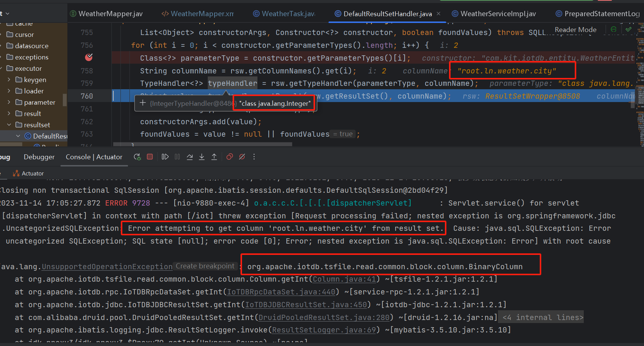Switch to the WeatherTask.java tab
Viewport: 644px width, 346px height.
[x=285, y=14]
